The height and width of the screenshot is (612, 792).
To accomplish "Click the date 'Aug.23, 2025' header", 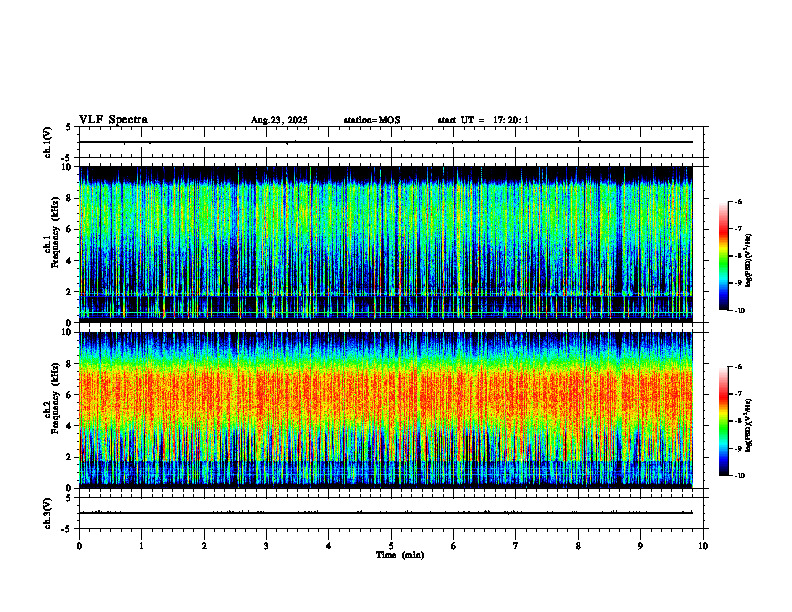I will click(x=279, y=120).
